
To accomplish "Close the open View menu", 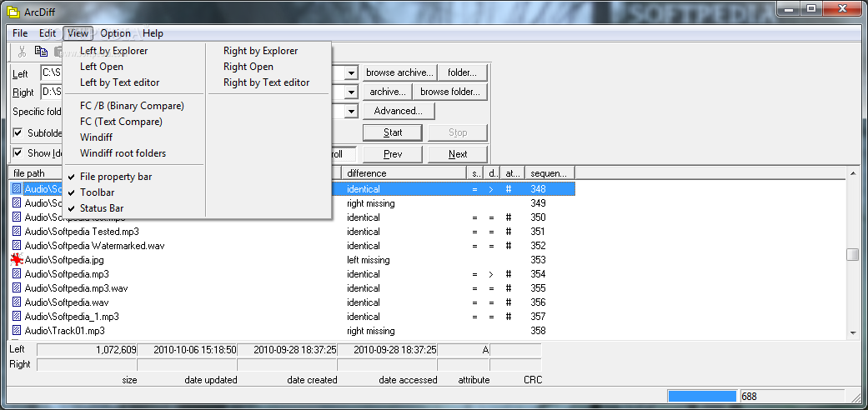I will coord(78,33).
